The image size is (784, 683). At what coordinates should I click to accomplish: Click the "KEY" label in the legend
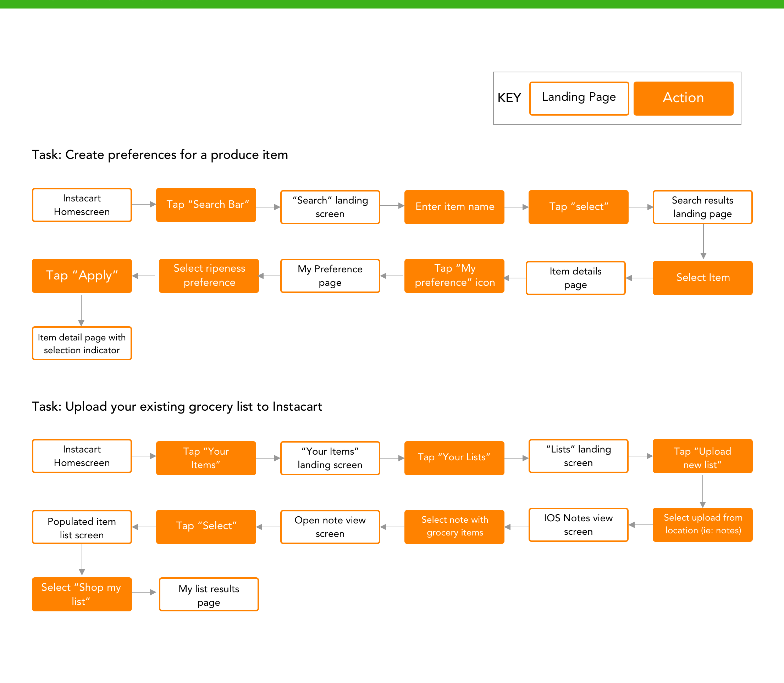[509, 98]
